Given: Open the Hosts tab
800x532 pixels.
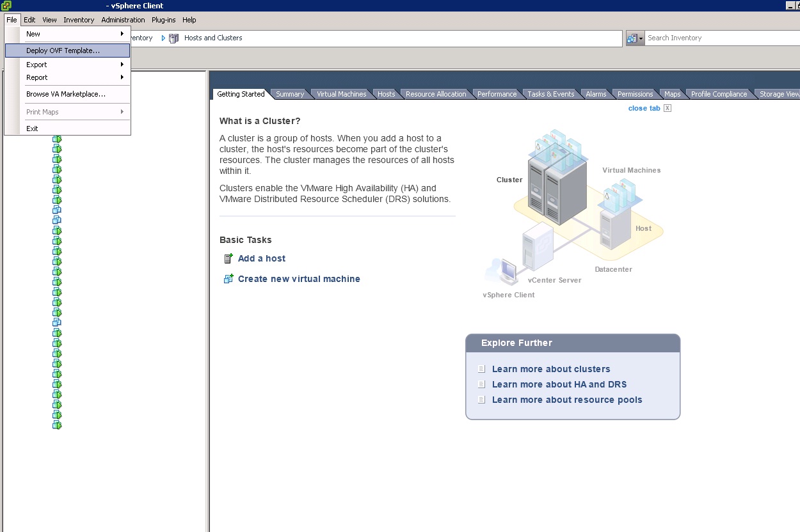Looking at the screenshot, I should 386,94.
